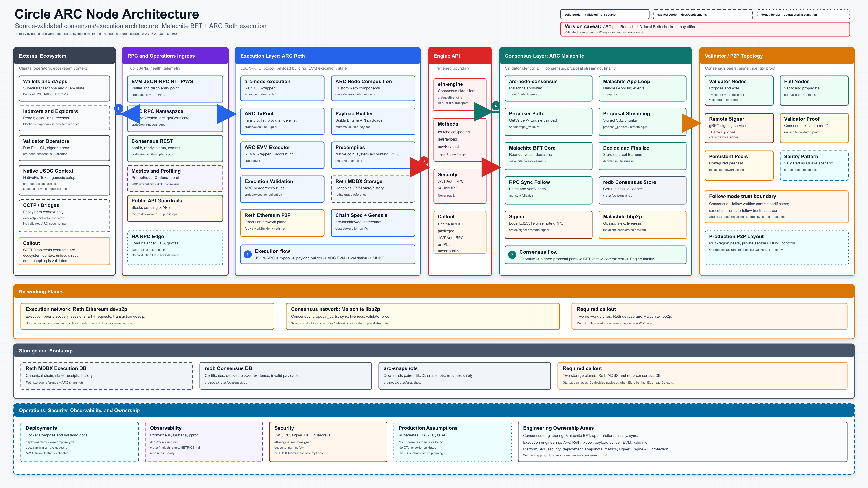The height and width of the screenshot is (488, 868).
Task: Select the Deployments card
Action: click(x=80, y=442)
